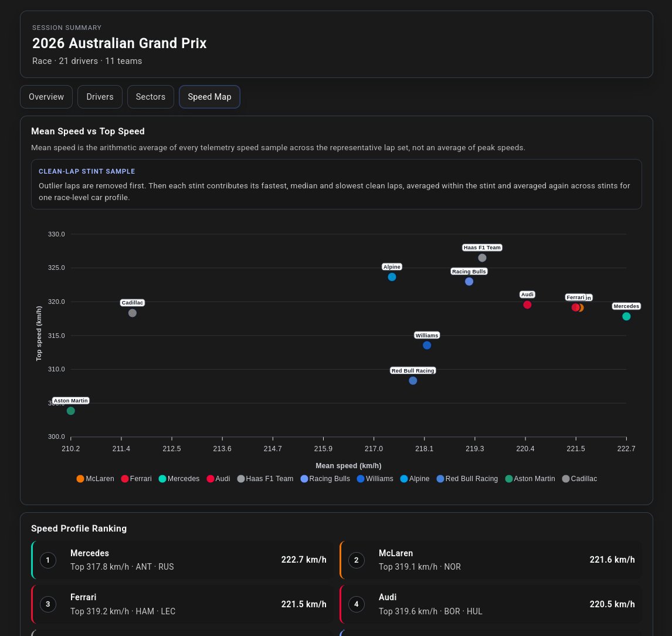
Task: Click the Audi legend dot
Action: pos(210,479)
